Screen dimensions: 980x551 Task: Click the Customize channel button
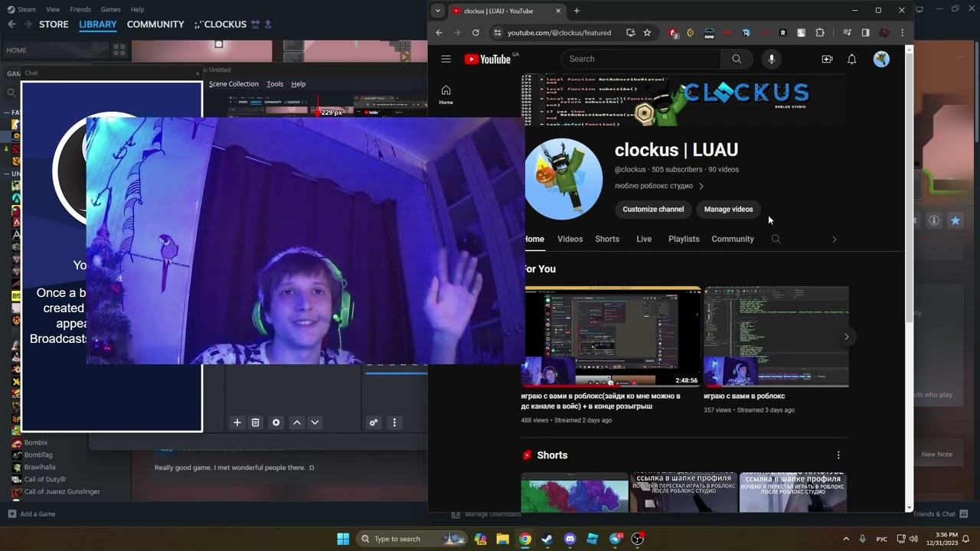tap(653, 209)
